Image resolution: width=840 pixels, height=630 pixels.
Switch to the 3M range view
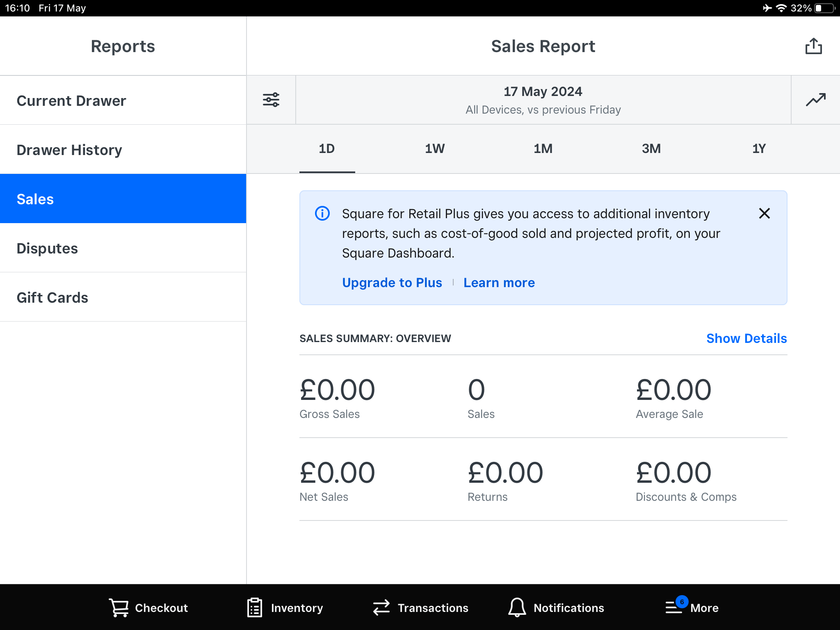click(651, 148)
